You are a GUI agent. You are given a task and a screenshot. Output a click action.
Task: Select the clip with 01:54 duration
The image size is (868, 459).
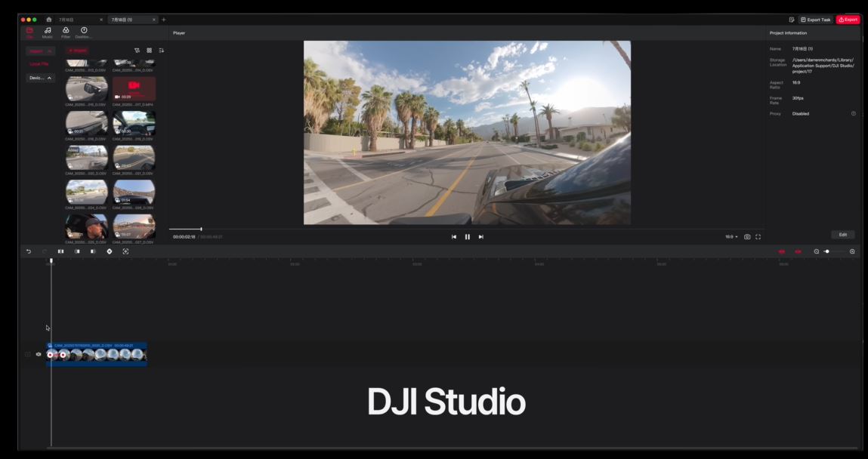[134, 192]
